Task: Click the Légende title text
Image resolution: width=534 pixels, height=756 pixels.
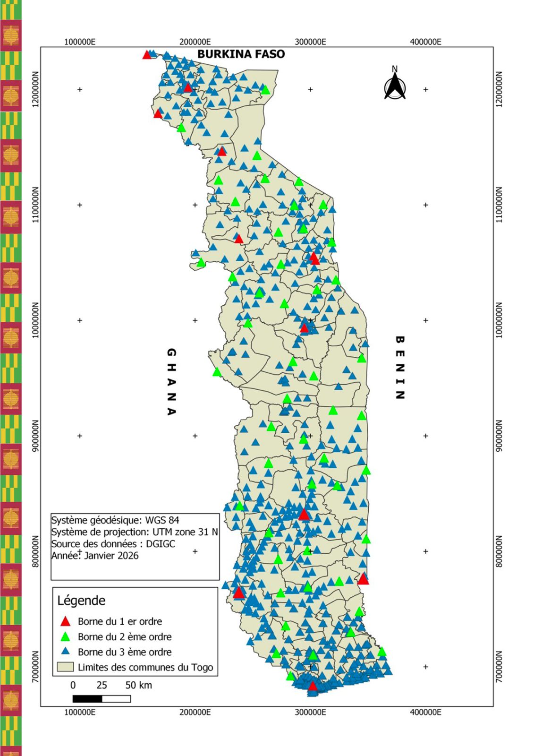Action: [x=81, y=601]
